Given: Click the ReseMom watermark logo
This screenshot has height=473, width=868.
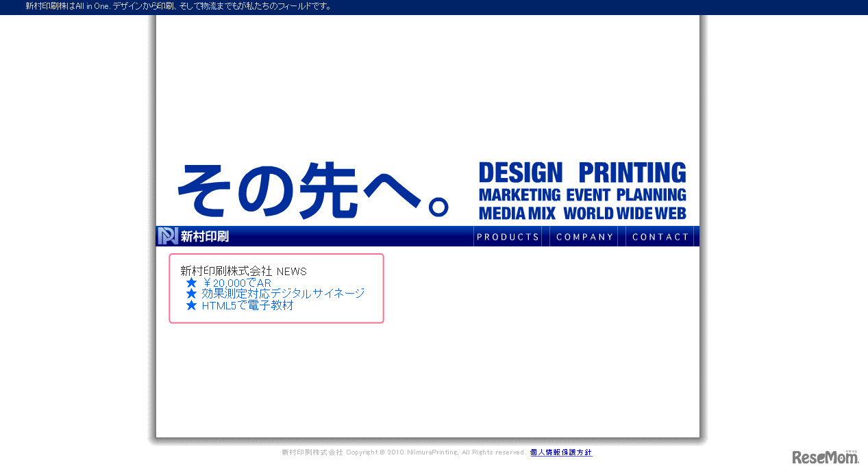Looking at the screenshot, I should [825, 457].
